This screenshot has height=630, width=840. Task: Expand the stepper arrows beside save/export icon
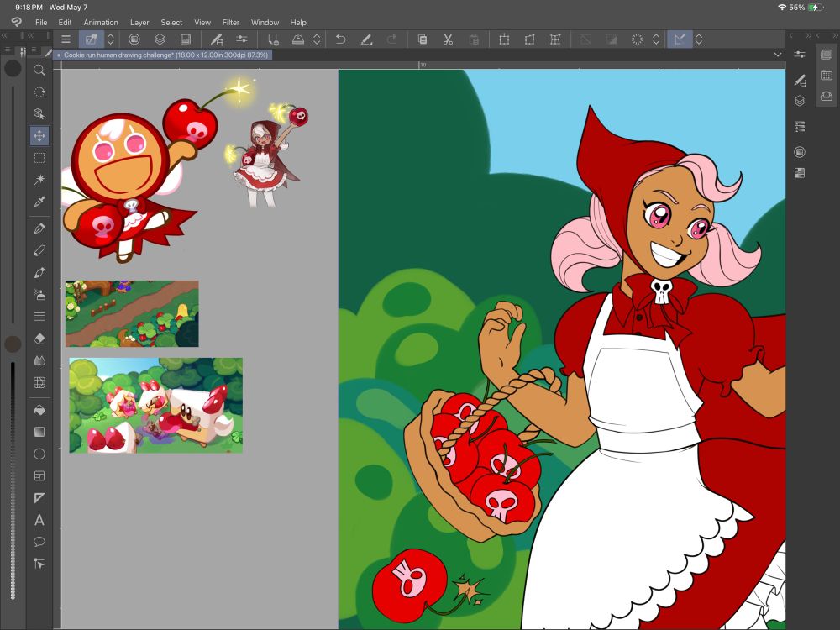[x=317, y=39]
